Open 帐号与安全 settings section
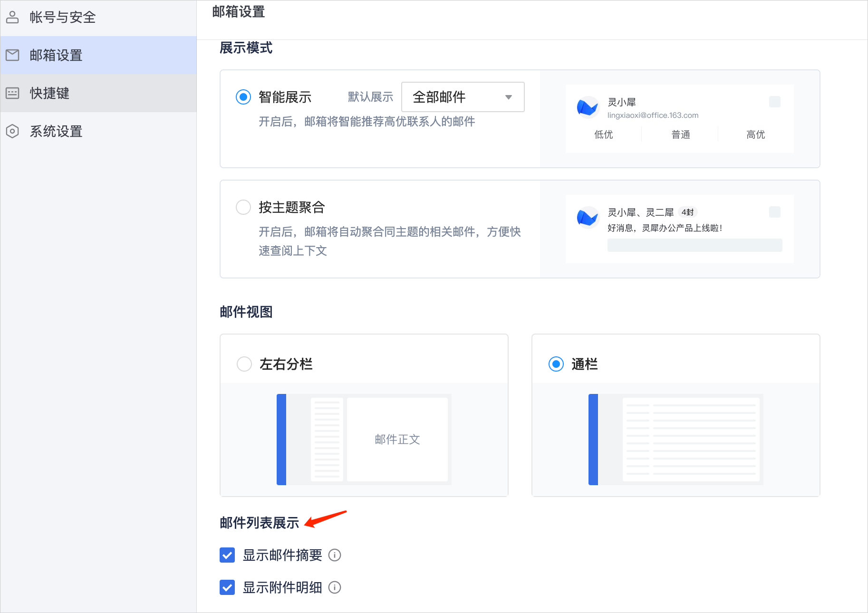 pyautogui.click(x=98, y=17)
